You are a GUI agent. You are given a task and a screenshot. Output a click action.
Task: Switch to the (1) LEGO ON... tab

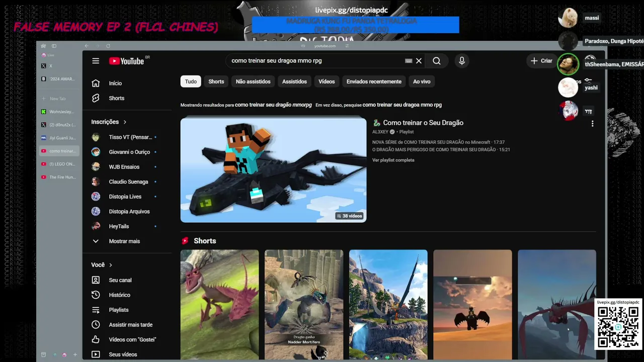pos(59,164)
